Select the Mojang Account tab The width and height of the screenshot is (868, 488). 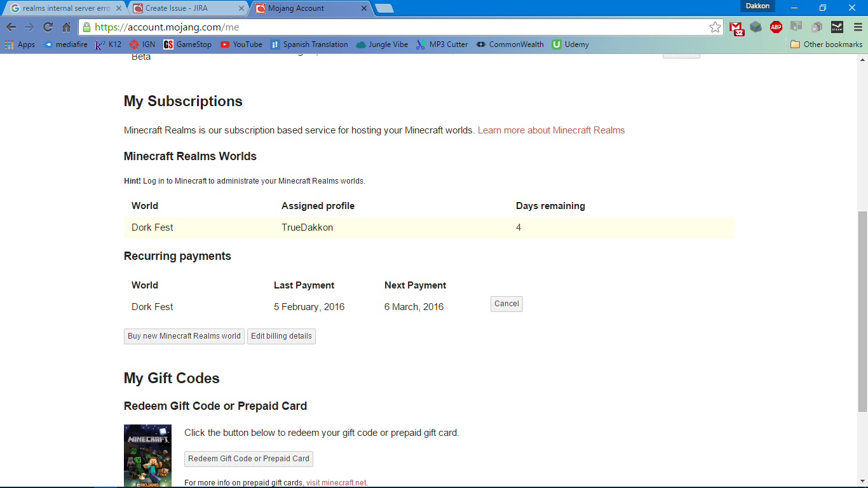tap(304, 8)
